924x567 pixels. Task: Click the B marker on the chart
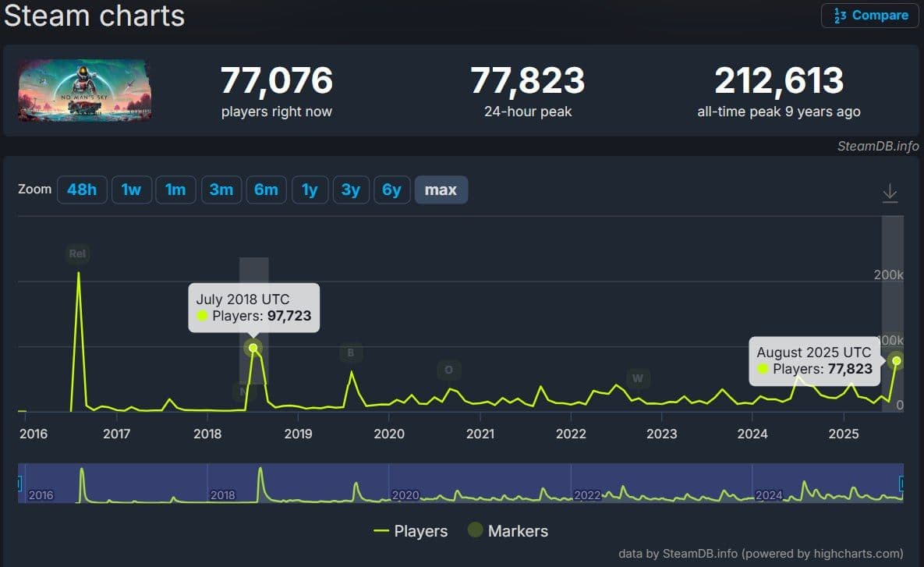tap(351, 353)
